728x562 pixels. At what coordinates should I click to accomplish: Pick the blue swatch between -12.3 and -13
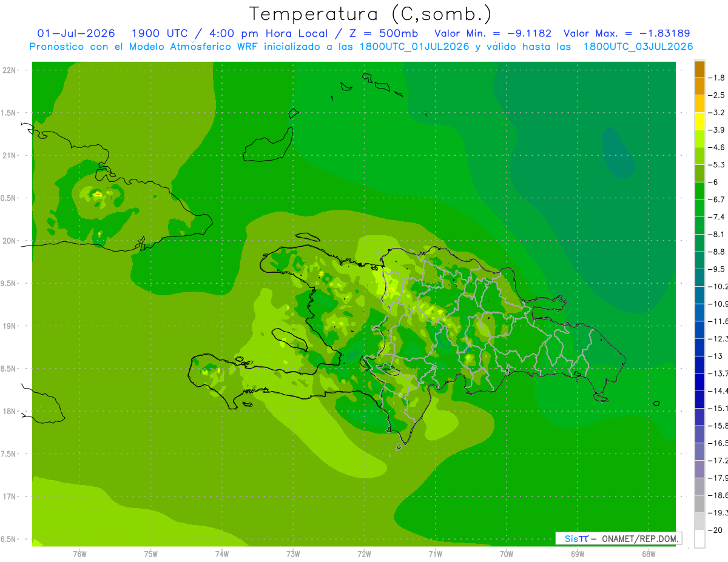click(699, 347)
